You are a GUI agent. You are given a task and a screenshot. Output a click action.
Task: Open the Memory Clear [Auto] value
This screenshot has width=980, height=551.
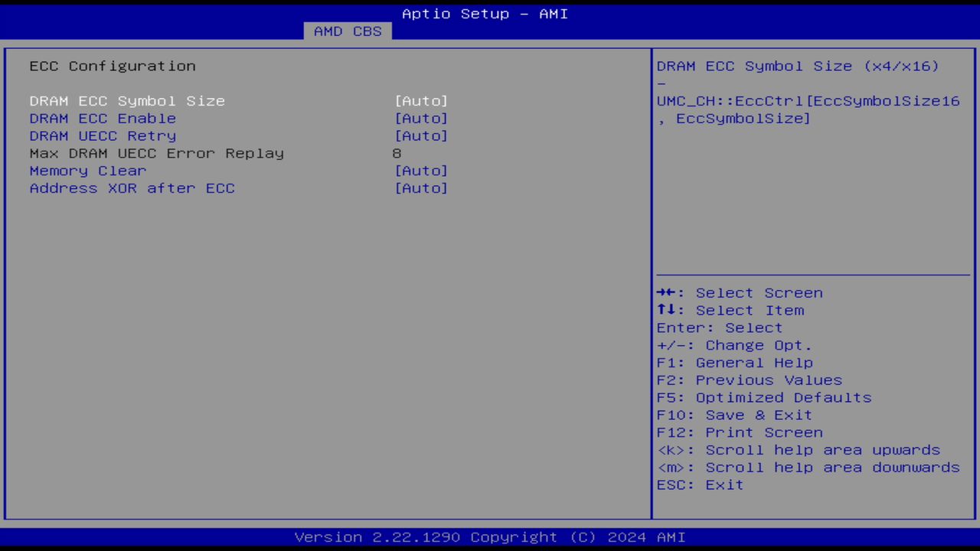[x=421, y=171]
